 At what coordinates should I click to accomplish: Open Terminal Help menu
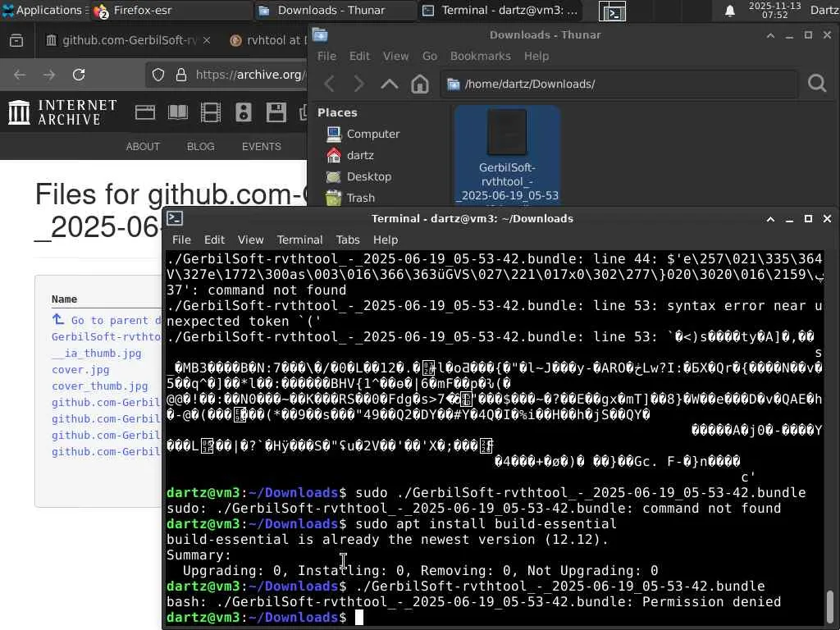386,240
